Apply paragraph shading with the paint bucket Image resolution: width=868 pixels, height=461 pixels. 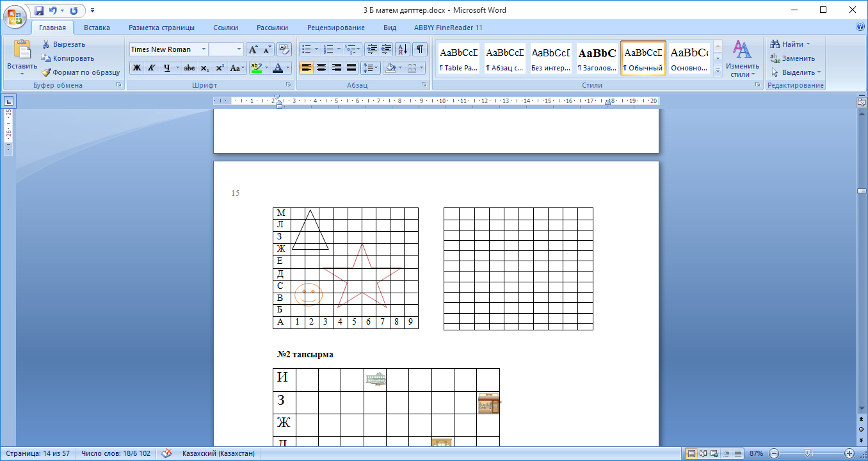(x=390, y=68)
